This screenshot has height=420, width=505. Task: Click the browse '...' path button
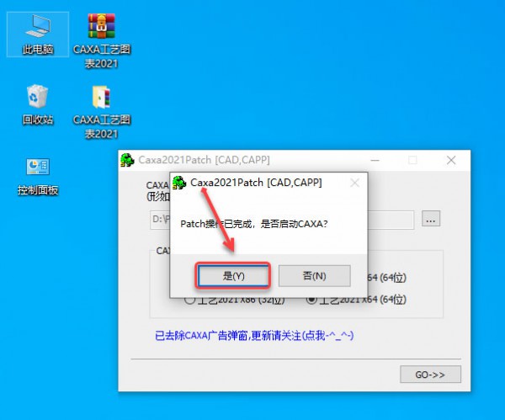coord(431,219)
